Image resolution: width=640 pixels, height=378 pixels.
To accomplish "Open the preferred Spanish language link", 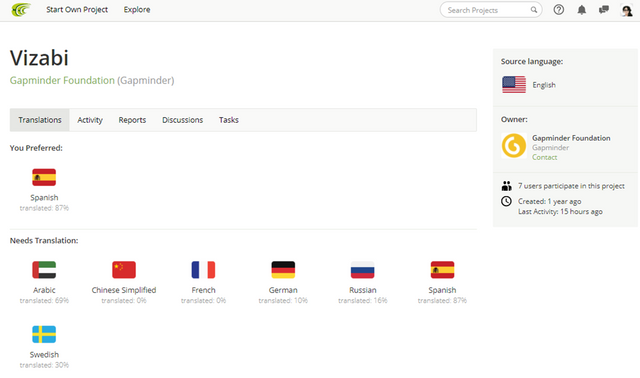I will (x=44, y=198).
